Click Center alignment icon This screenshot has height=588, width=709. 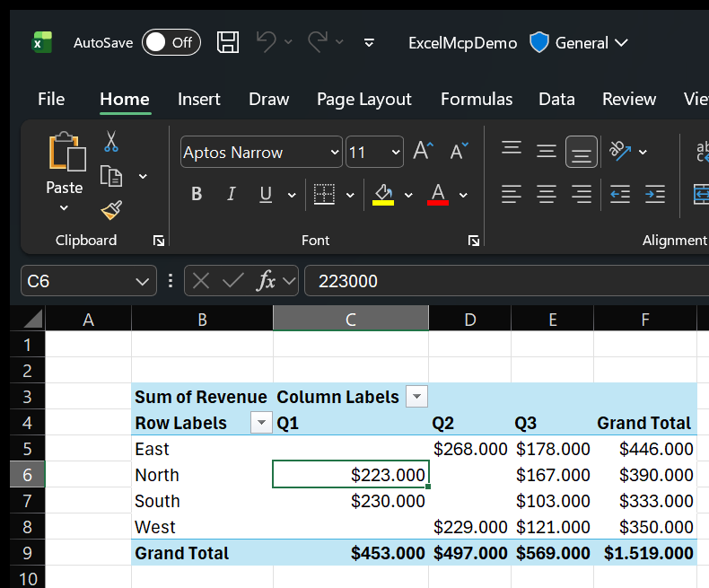(x=547, y=194)
